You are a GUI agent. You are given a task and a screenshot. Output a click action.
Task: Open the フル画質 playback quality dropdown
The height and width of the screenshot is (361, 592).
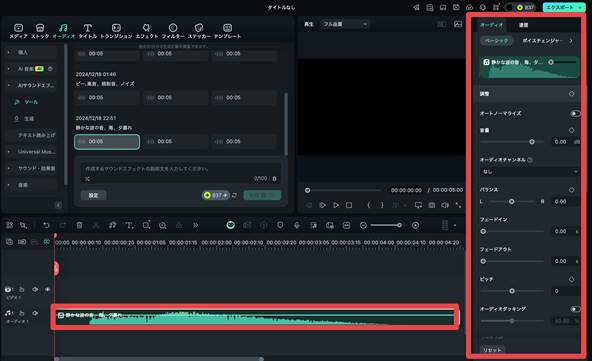point(345,24)
